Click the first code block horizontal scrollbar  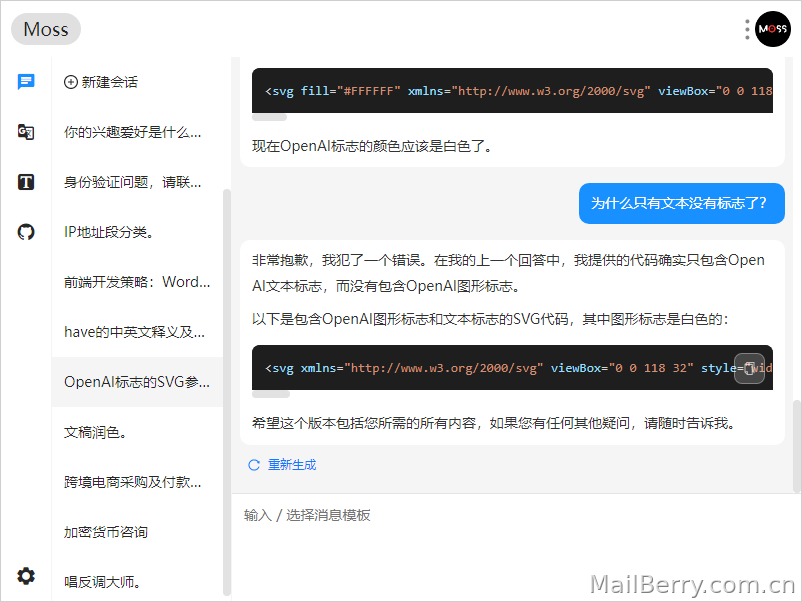(x=270, y=117)
